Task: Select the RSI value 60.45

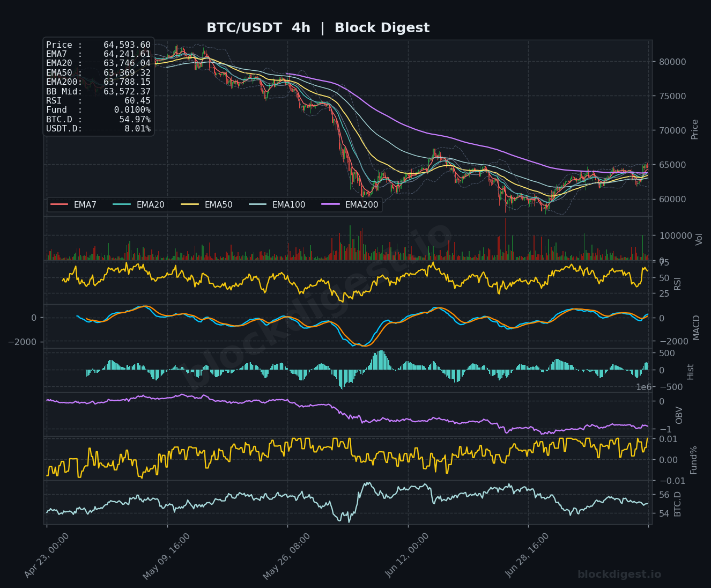Action: point(137,101)
